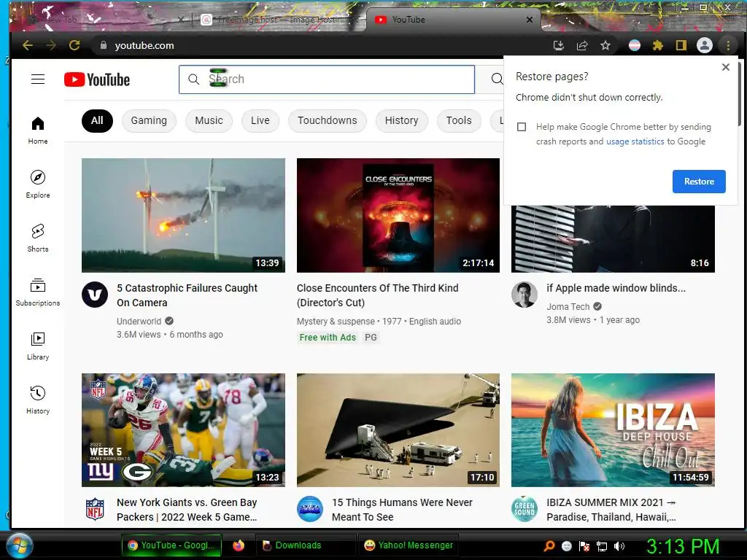
Task: Click the browser forward arrow
Action: [x=51, y=45]
